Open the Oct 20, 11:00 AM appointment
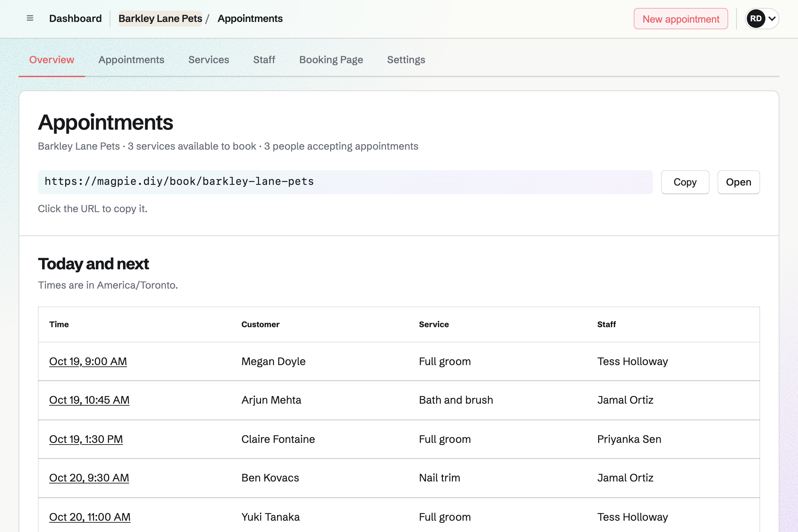Image resolution: width=798 pixels, height=532 pixels. 89,517
